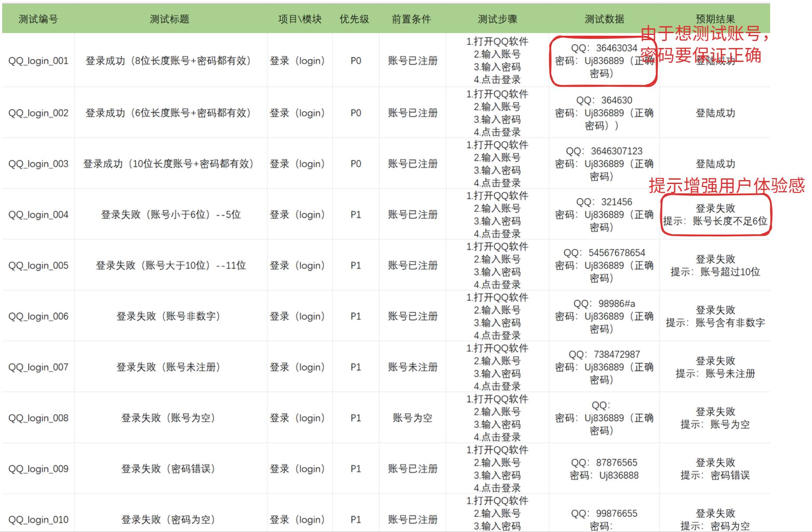Select test data cell with QQ 54567678654

tap(604, 266)
